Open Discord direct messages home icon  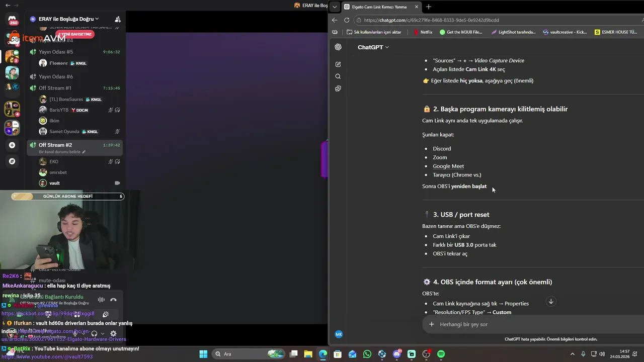(12, 20)
